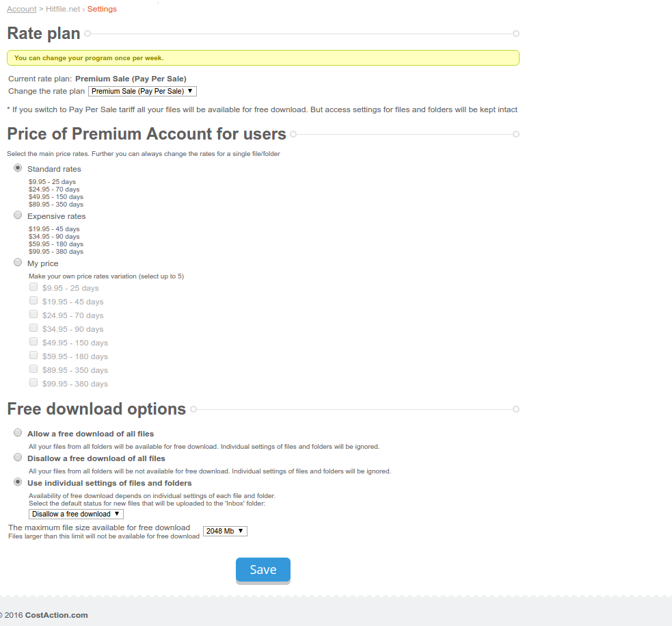Click the Account breadcrumb link
The image size is (672, 626).
click(21, 9)
